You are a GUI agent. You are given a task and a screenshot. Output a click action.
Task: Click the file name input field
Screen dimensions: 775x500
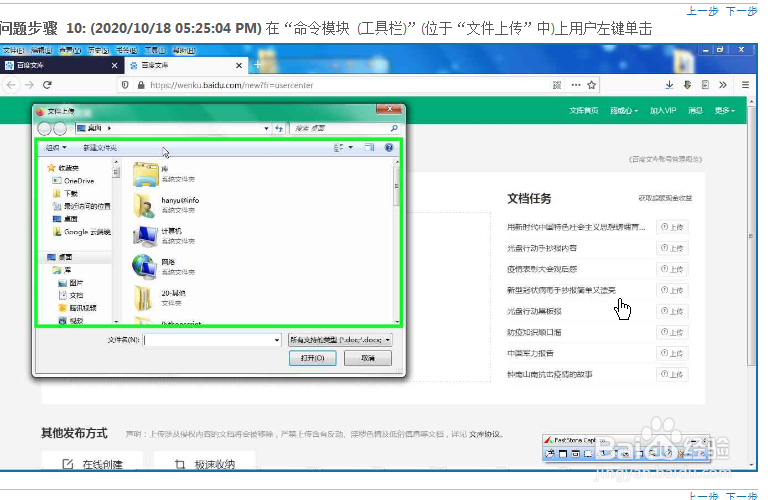click(209, 340)
